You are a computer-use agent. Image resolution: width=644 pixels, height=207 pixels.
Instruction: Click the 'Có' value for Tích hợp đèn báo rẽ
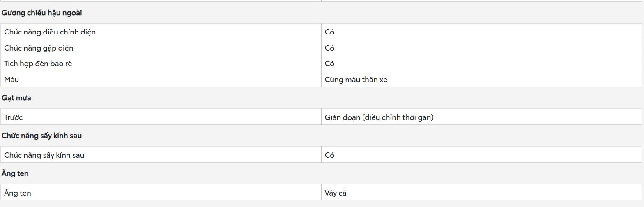pos(329,64)
